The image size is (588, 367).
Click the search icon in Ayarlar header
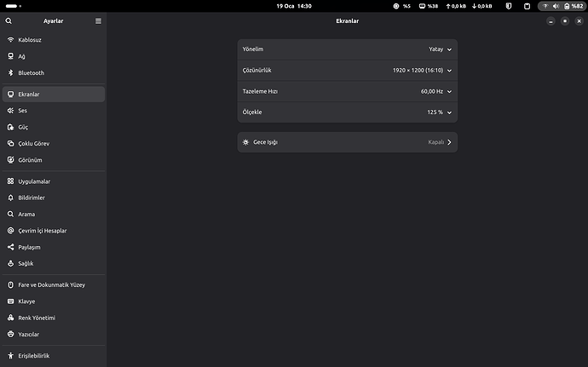[x=9, y=20]
